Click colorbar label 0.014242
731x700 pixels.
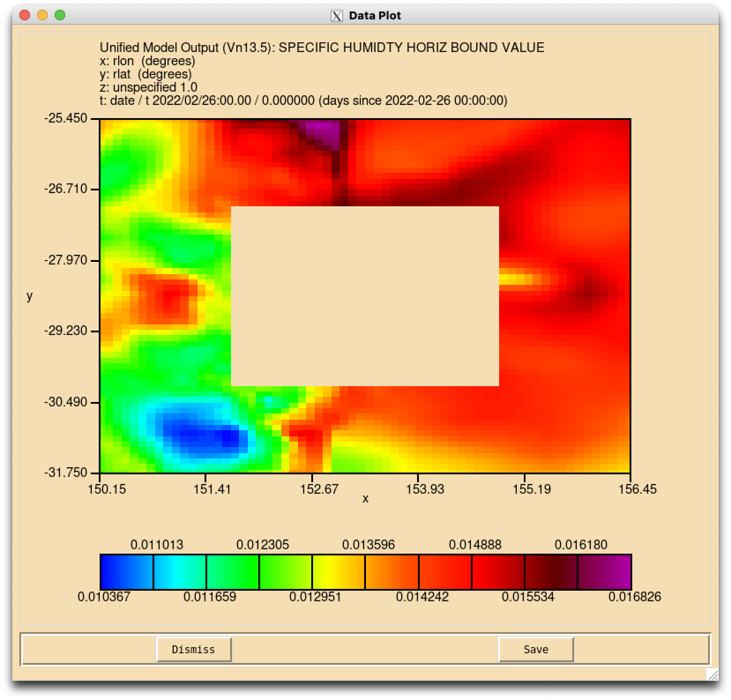click(422, 597)
